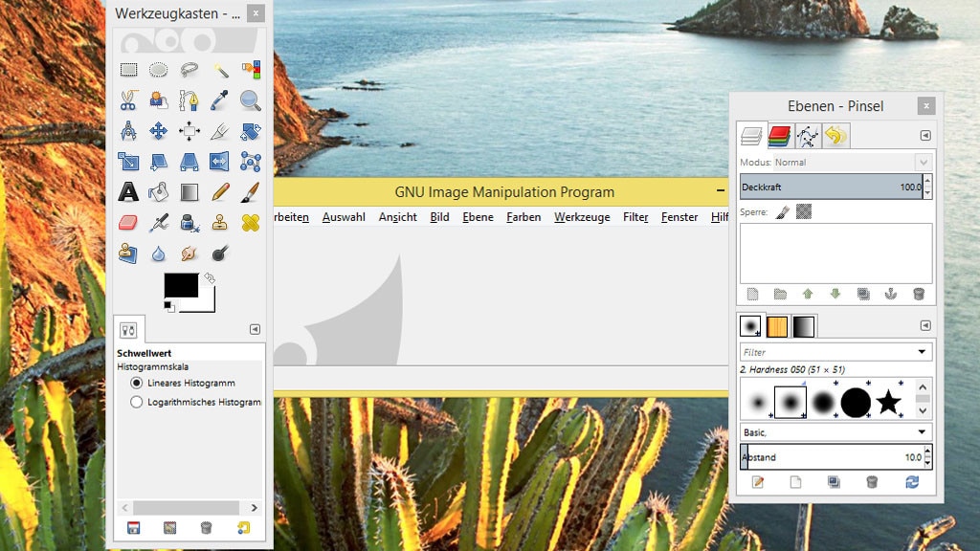
Task: Select the Perspective Clone tool
Action: coord(128,253)
